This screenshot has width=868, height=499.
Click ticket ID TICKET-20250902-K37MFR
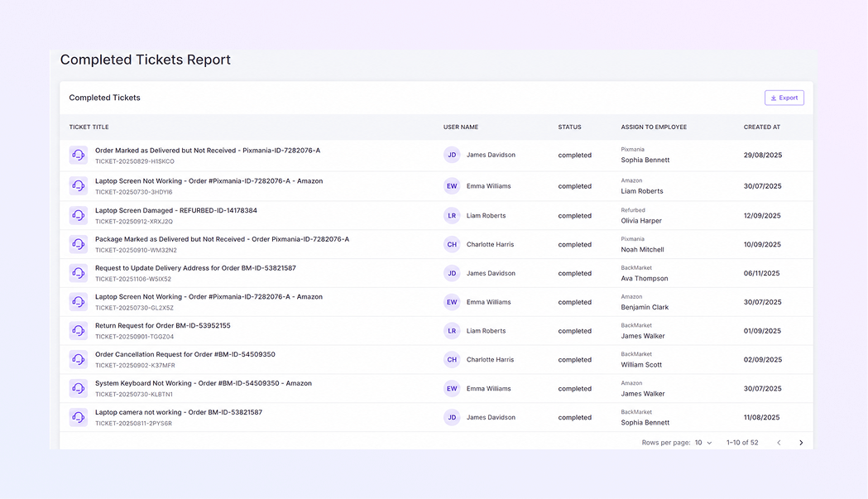[x=135, y=366]
